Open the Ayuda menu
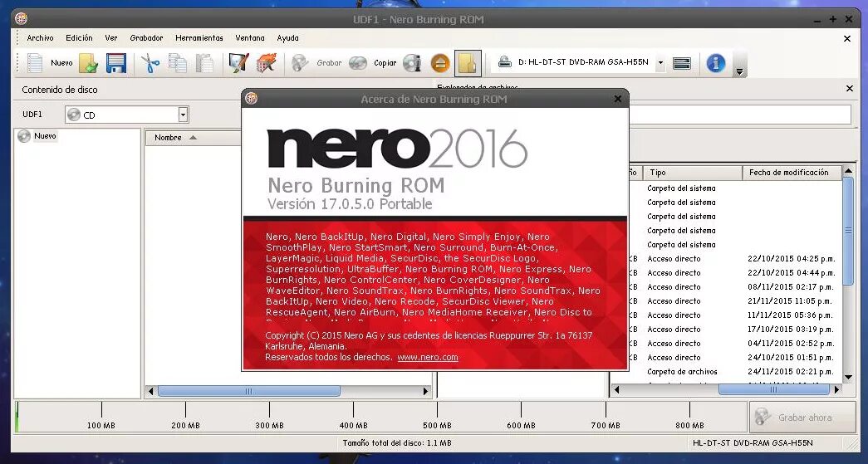Image resolution: width=868 pixels, height=464 pixels. click(x=288, y=38)
